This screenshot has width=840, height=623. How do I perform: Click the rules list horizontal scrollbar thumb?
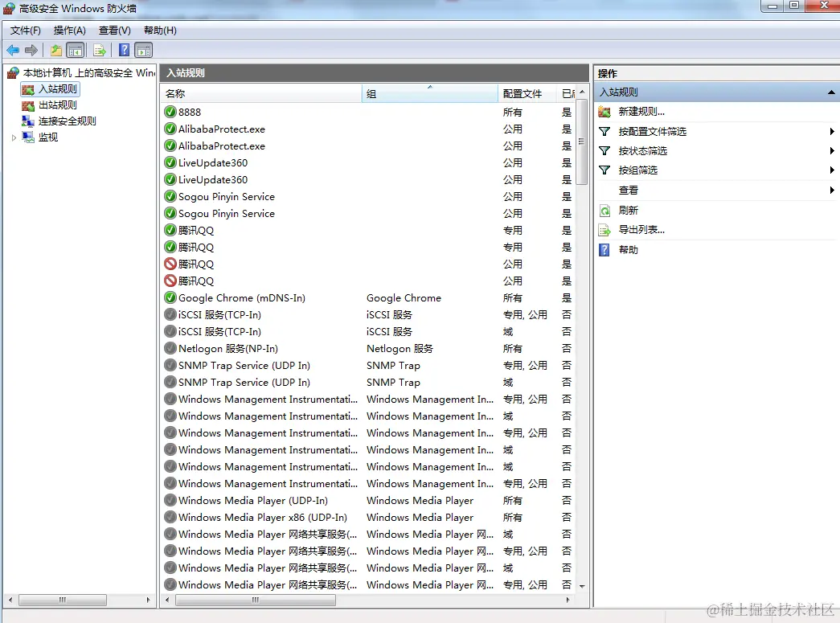point(255,600)
